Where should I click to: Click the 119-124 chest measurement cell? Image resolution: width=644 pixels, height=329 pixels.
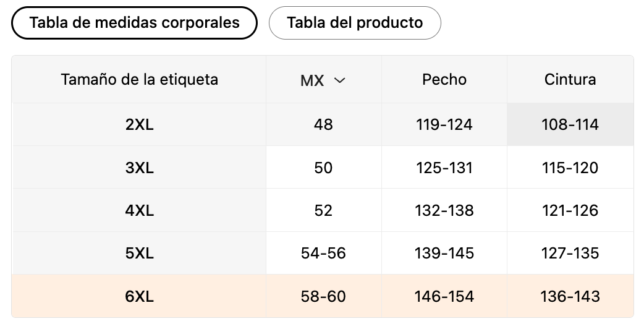(x=444, y=124)
